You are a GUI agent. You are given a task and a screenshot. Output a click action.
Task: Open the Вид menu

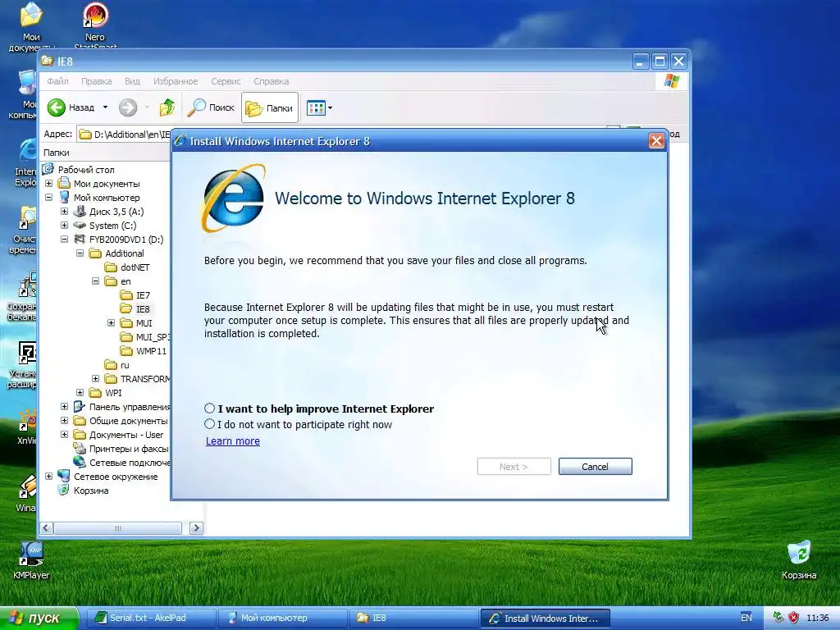132,81
